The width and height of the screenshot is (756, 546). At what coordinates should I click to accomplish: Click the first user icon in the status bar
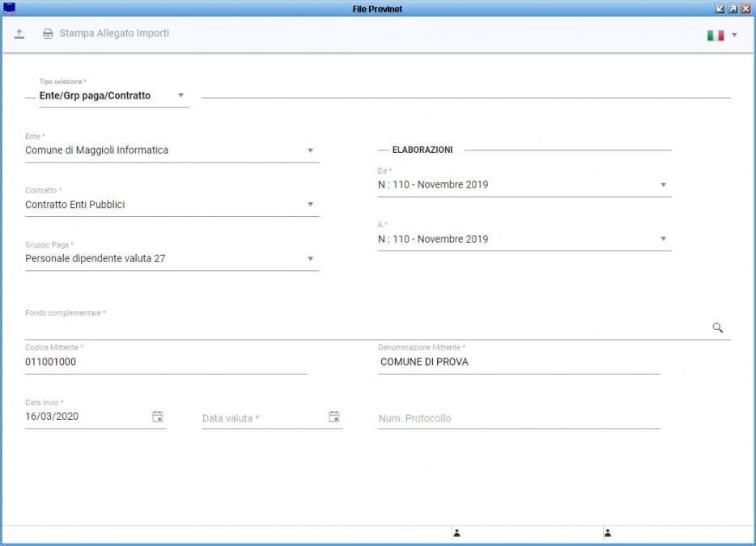(457, 533)
